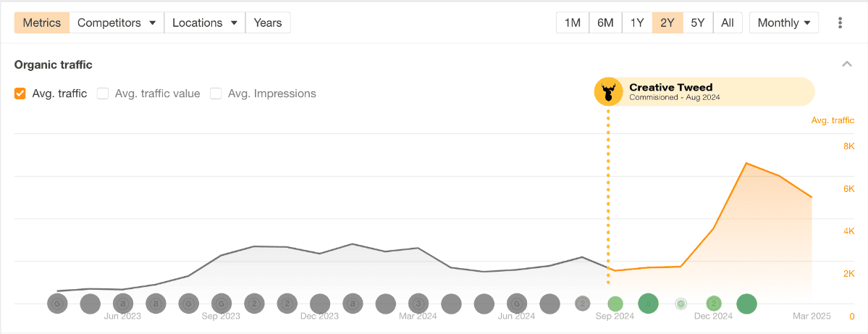Set time range to 6M
Viewport: 868px width, 334px height.
[x=605, y=22]
